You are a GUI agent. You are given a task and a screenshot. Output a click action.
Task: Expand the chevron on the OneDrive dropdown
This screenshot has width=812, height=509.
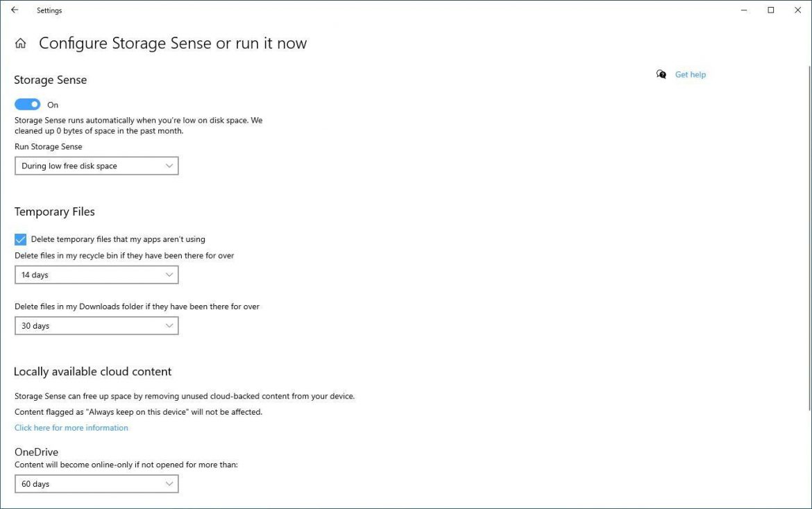pyautogui.click(x=169, y=483)
